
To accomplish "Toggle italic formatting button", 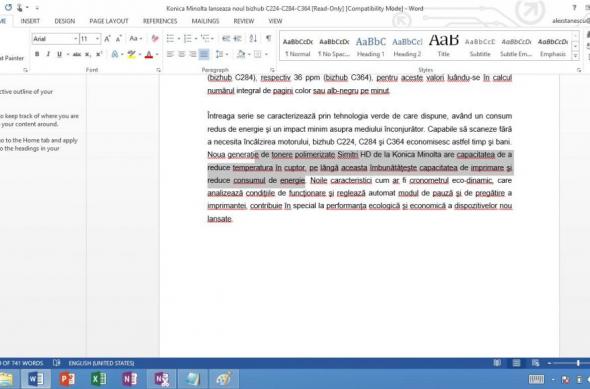I will click(48, 54).
